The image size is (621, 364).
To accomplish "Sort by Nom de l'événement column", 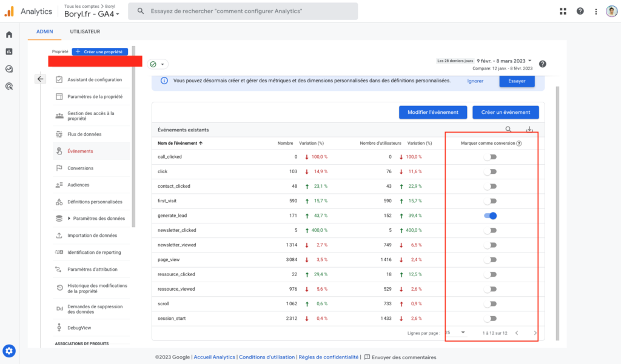I will coord(180,143).
